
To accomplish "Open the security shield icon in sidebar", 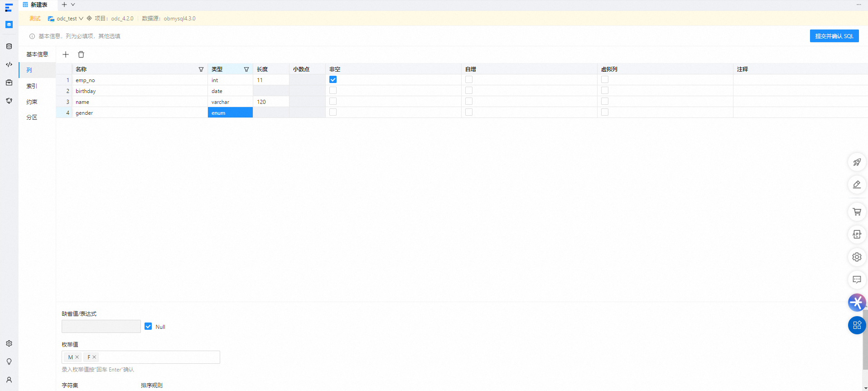I will click(x=9, y=101).
